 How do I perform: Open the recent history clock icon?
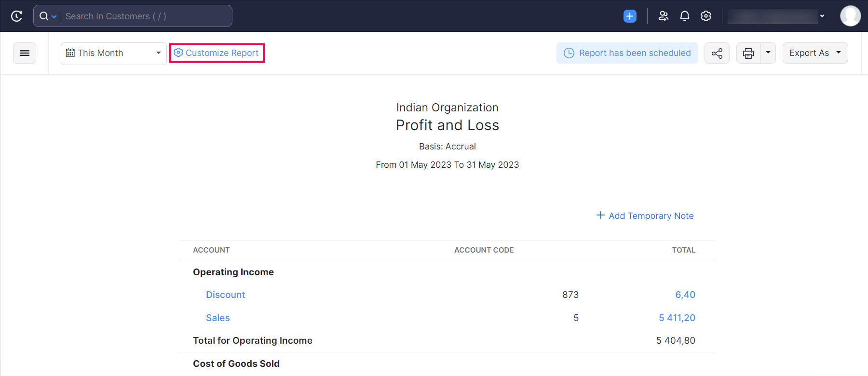point(16,16)
